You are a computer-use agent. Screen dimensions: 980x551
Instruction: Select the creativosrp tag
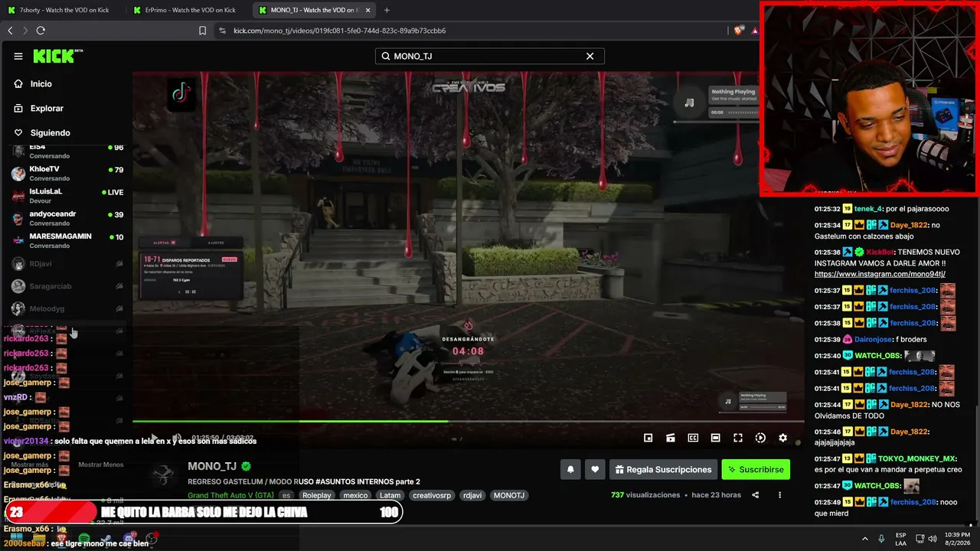tap(432, 495)
